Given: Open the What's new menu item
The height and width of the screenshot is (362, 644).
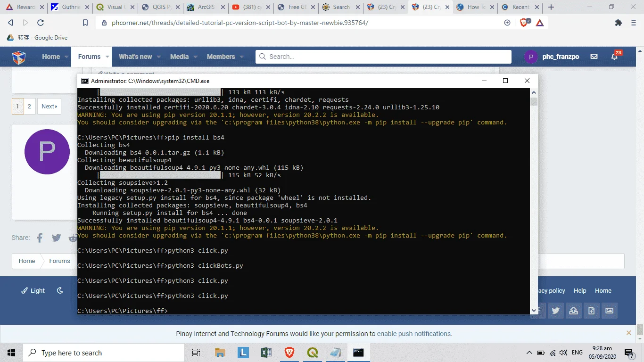Looking at the screenshot, I should (x=135, y=57).
